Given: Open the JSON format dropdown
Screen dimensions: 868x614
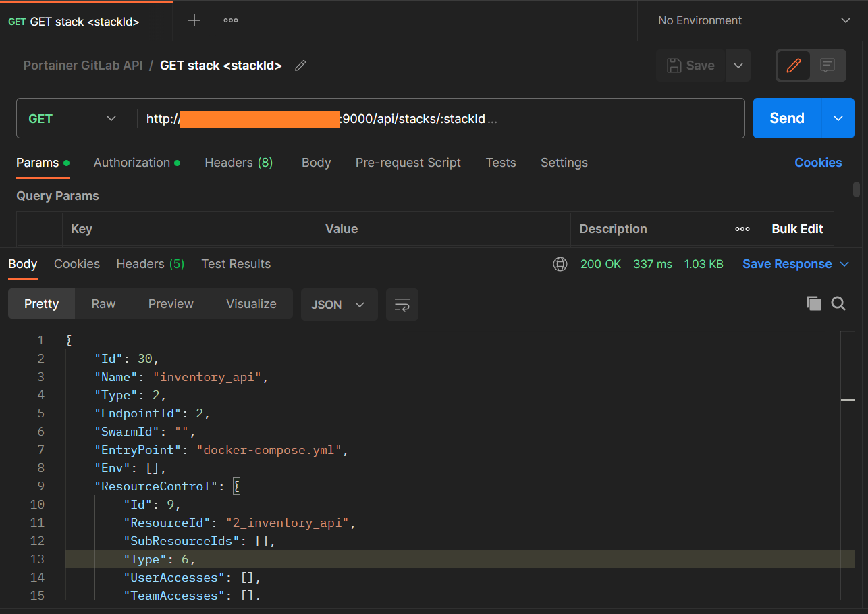Looking at the screenshot, I should coord(339,305).
